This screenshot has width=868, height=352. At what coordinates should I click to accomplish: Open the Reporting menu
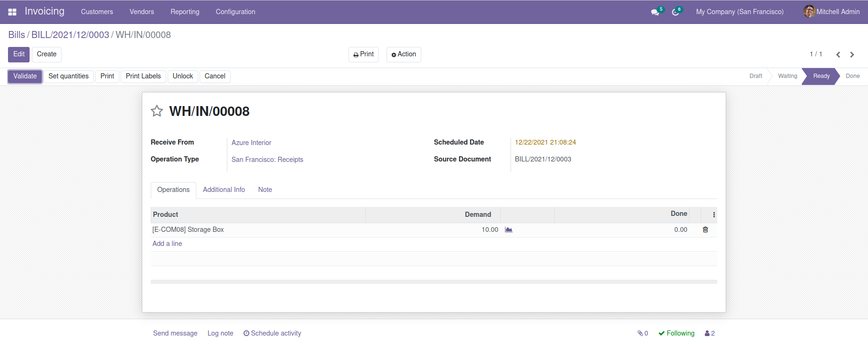pyautogui.click(x=185, y=12)
